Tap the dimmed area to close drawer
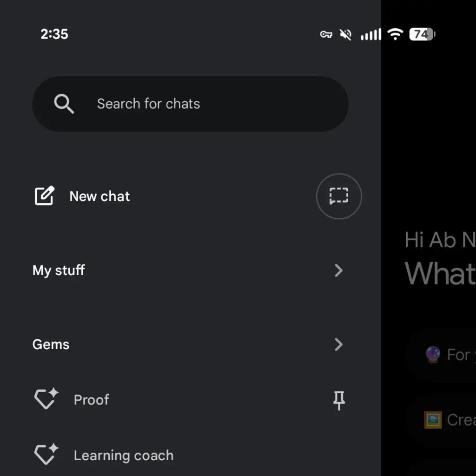The image size is (476, 476). (x=428, y=139)
